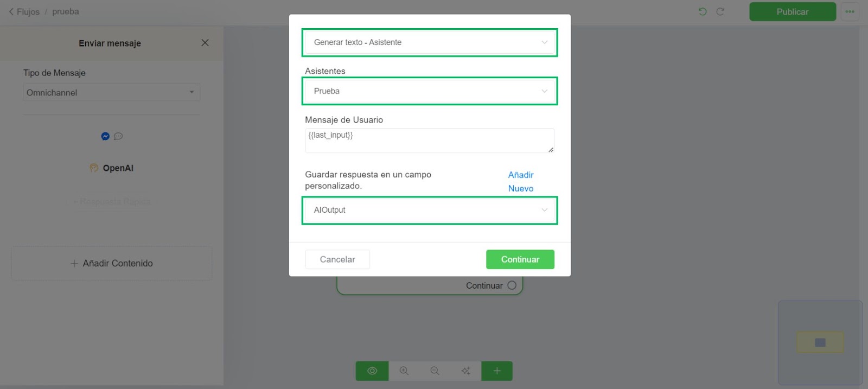Open the Tipo de Mensaje Omnichannel selector

tap(111, 92)
